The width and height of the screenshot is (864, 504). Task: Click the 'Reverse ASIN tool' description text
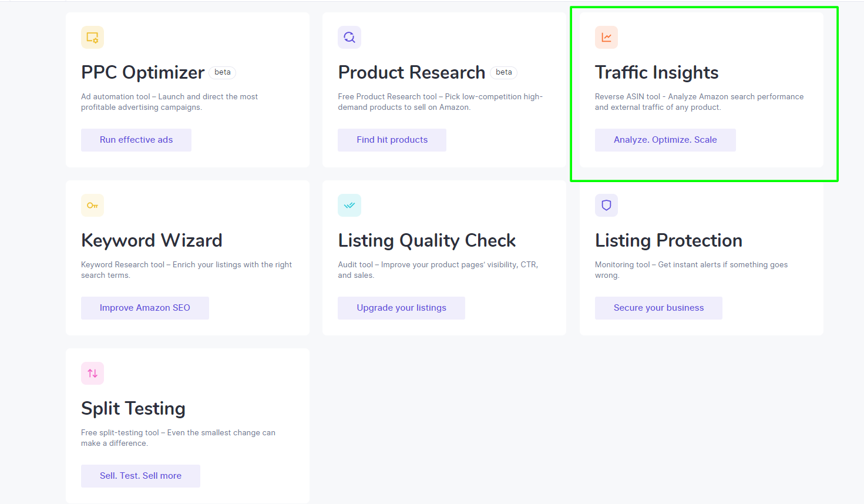tap(699, 102)
